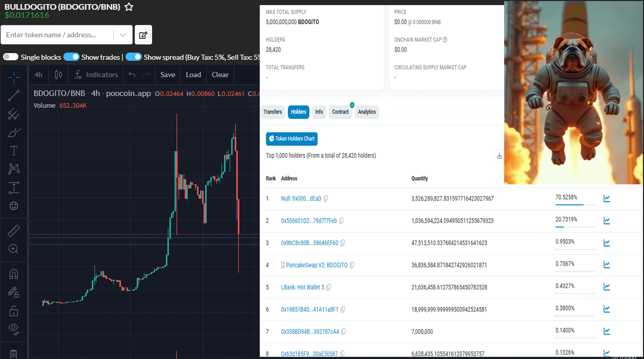Open analytics chart icon for 0.7367% holder
The width and height of the screenshot is (644, 359).
coord(607,265)
